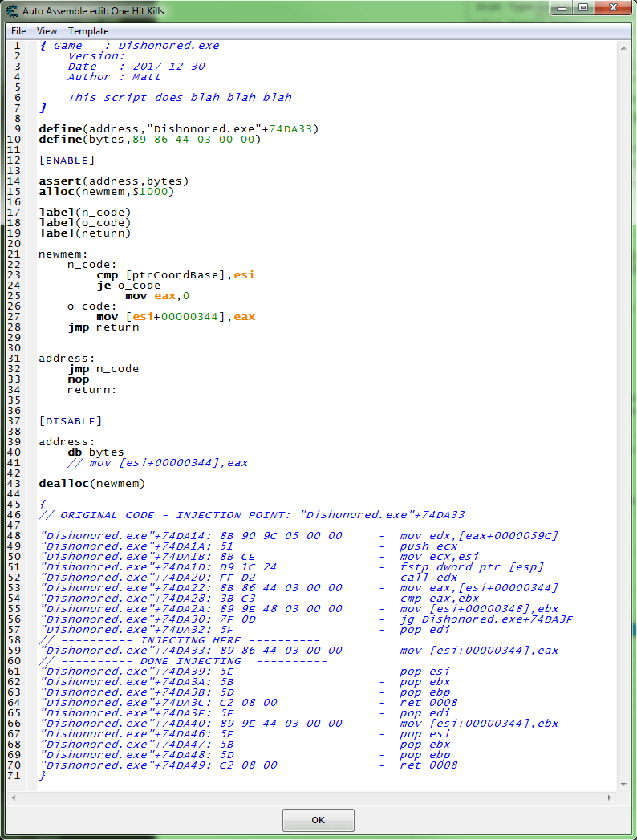Screen dimensions: 637x840
Task: Close the Auto Assemble window
Action: click(614, 8)
